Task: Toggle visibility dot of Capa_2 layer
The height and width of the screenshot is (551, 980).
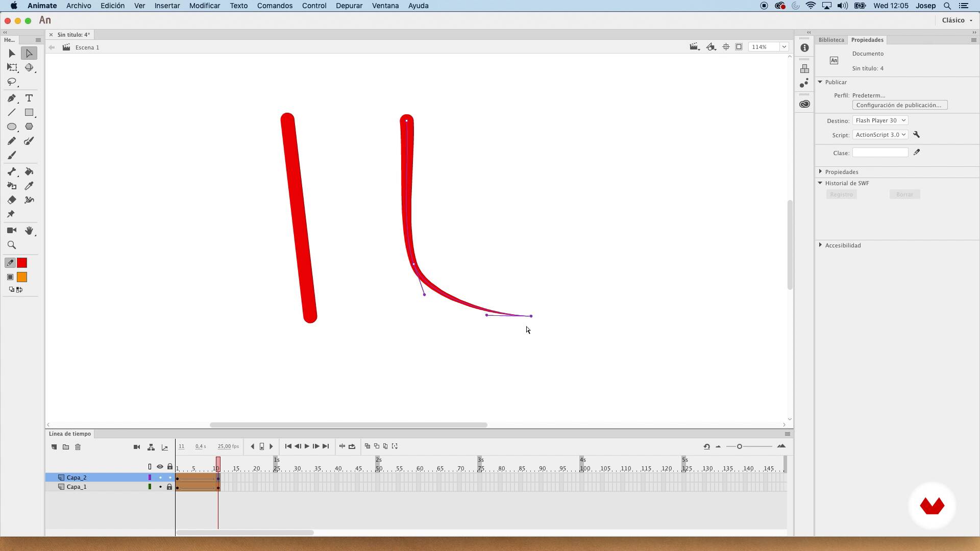Action: (x=160, y=478)
